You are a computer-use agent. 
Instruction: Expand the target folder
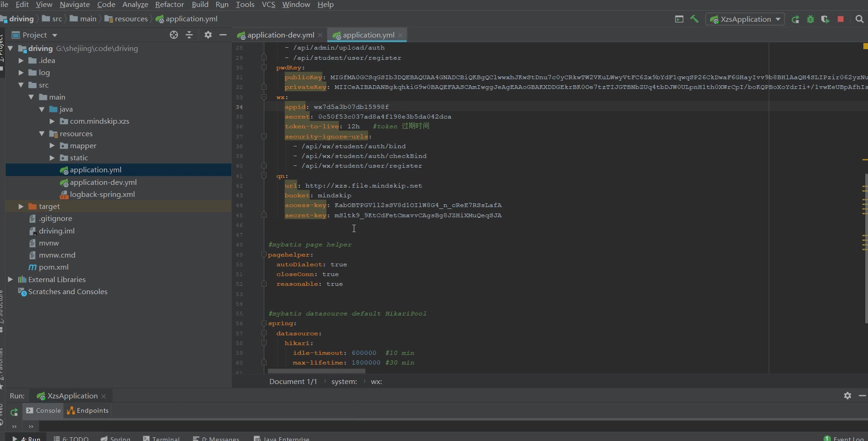21,207
